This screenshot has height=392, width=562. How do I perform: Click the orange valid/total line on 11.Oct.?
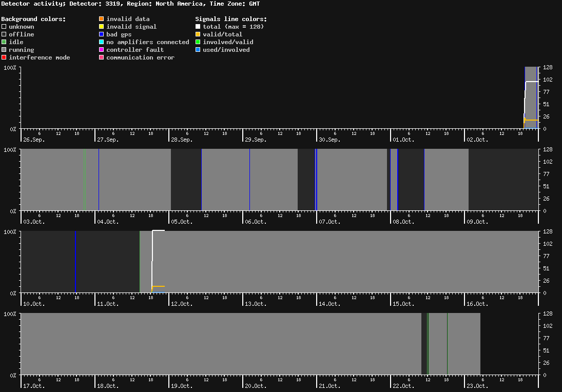[159, 286]
